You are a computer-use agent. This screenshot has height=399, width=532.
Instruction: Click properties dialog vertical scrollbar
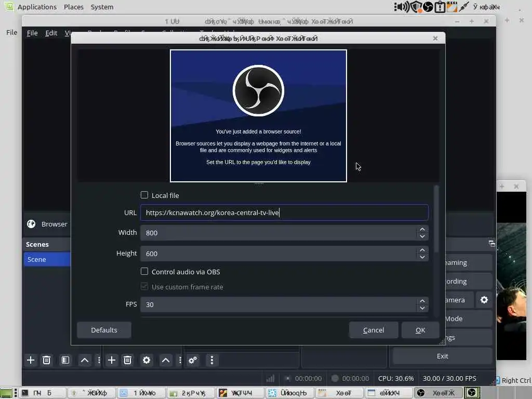436,219
